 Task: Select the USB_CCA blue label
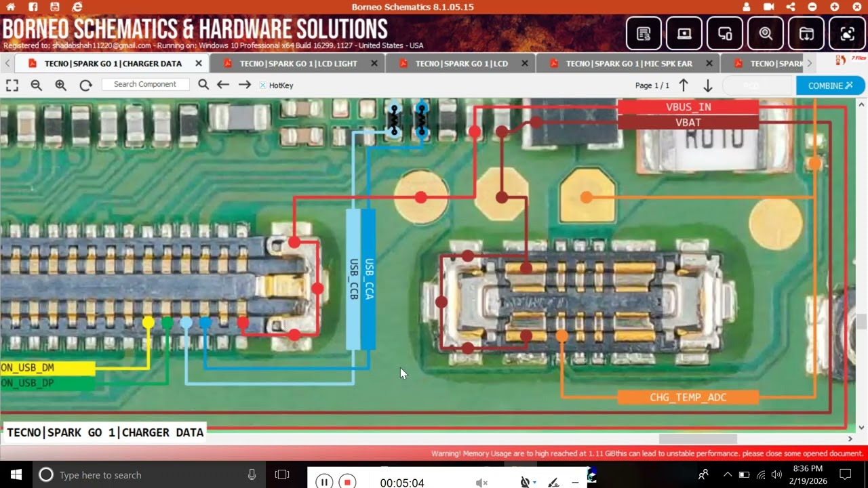369,279
